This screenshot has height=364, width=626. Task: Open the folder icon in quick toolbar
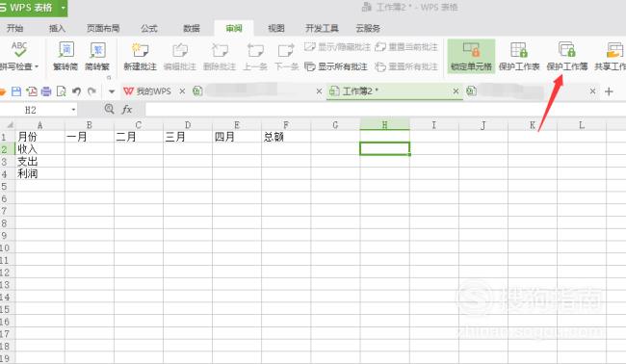coord(2,91)
